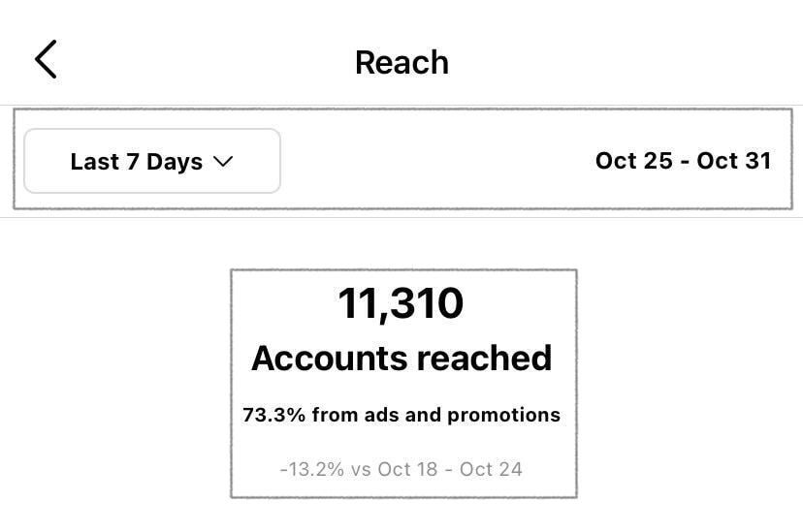Tap the word Days in the period selector
Viewport: 803px width, 532px height.
tap(175, 162)
